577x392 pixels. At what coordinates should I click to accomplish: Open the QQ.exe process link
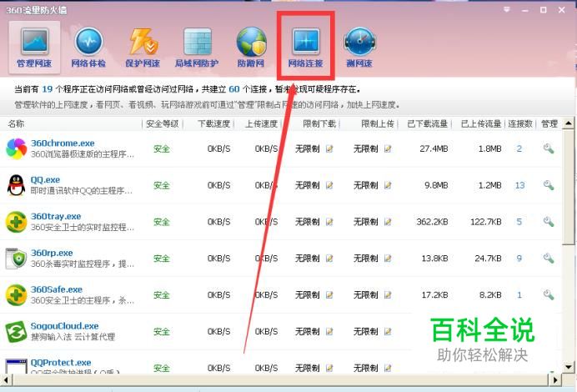point(45,179)
